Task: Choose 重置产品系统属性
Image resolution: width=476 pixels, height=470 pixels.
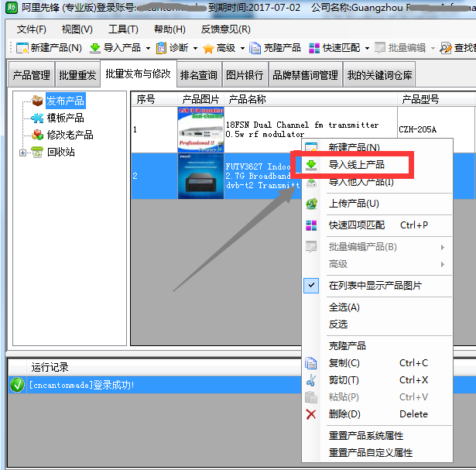Action: 366,436
